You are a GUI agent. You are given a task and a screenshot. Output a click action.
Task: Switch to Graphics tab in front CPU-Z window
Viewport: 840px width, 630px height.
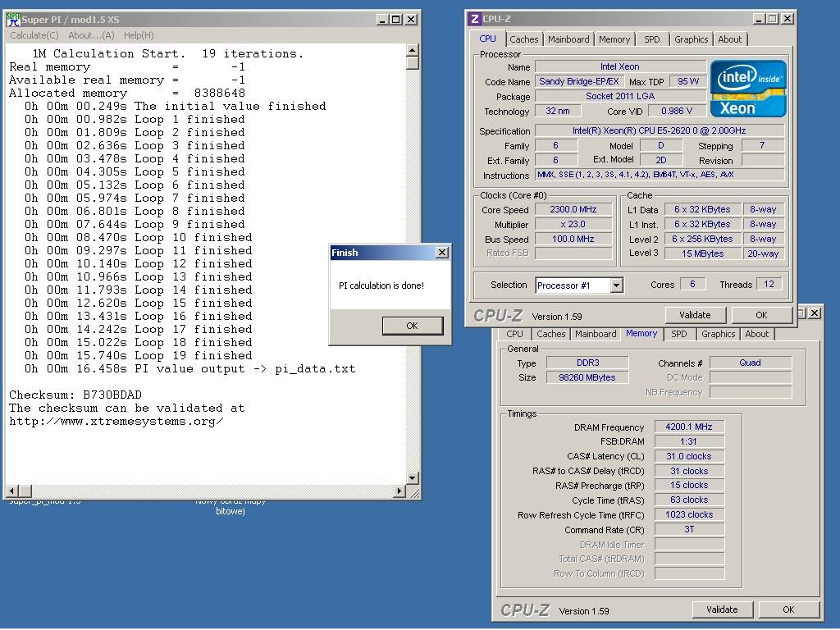pos(691,39)
